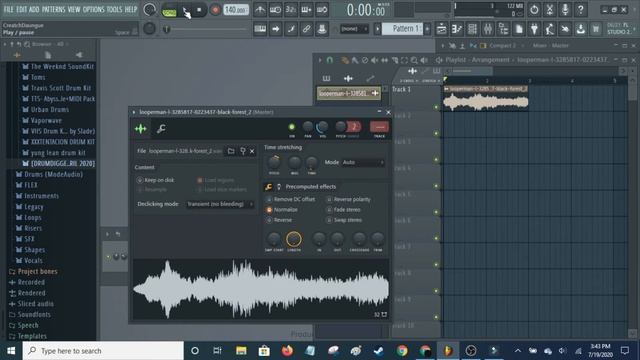Open the TOOLS menu
The image size is (640, 360).
(x=114, y=9)
